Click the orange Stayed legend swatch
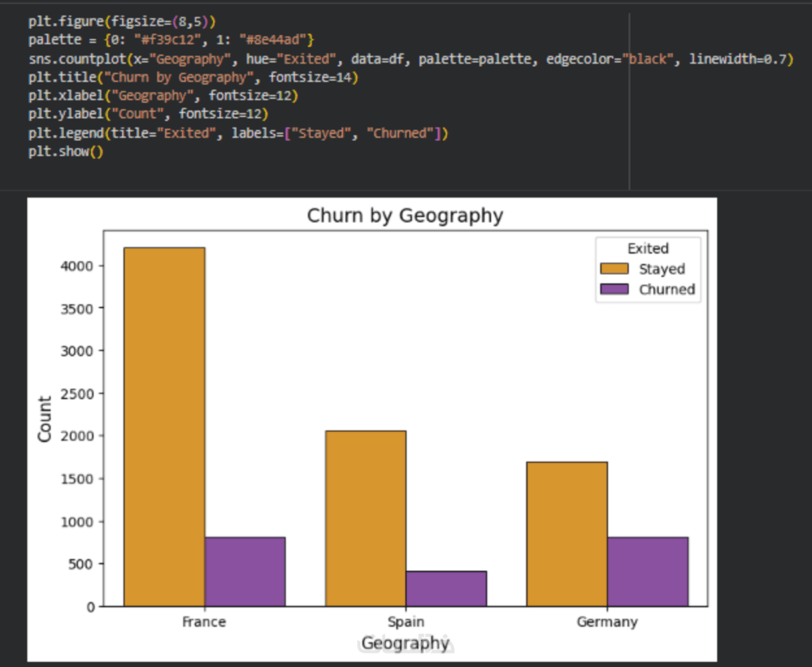This screenshot has height=667, width=812. [x=614, y=269]
